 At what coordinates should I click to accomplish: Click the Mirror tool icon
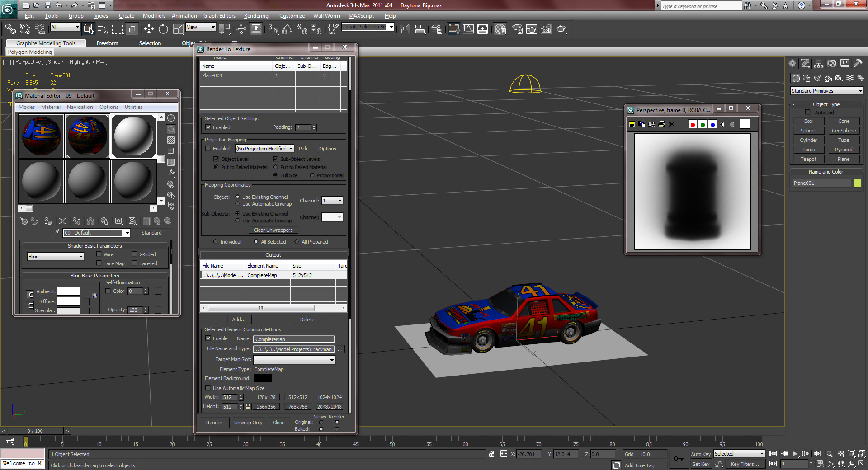point(405,29)
